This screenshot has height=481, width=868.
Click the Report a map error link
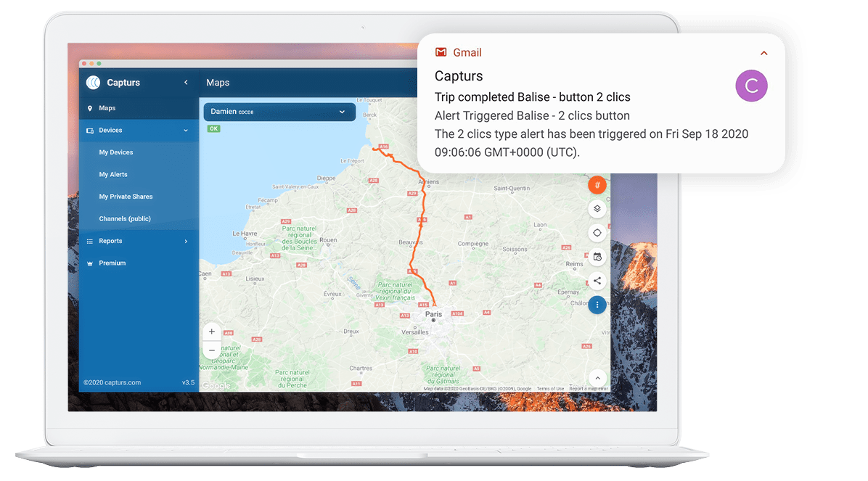tap(589, 389)
